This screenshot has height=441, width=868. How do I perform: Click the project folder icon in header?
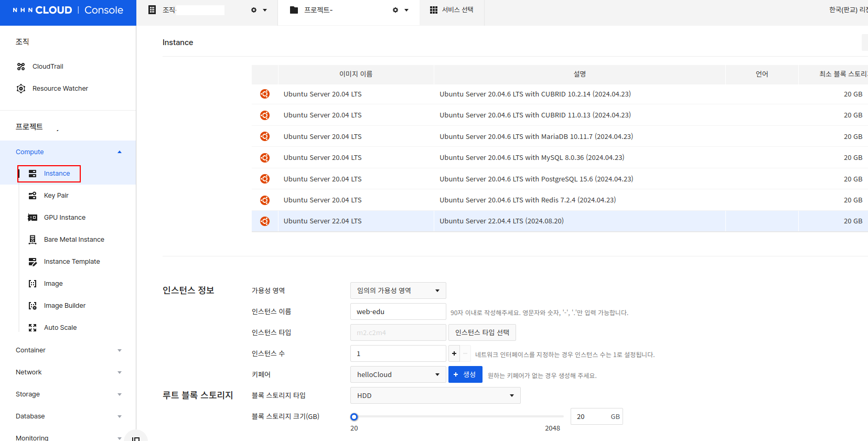[294, 10]
